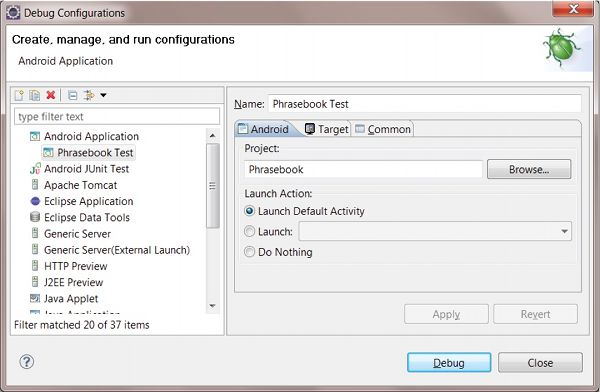This screenshot has width=600, height=392.
Task: Select Phrasebook Test configuration
Action: 95,153
